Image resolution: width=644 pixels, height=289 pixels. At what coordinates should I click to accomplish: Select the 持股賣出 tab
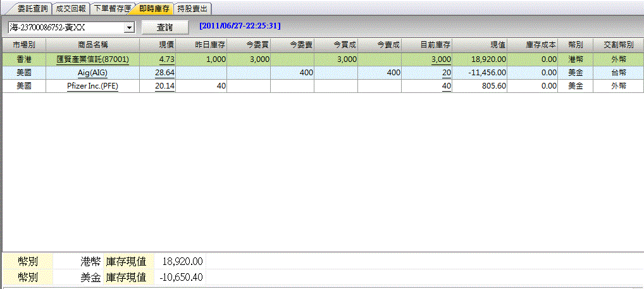[x=192, y=9]
